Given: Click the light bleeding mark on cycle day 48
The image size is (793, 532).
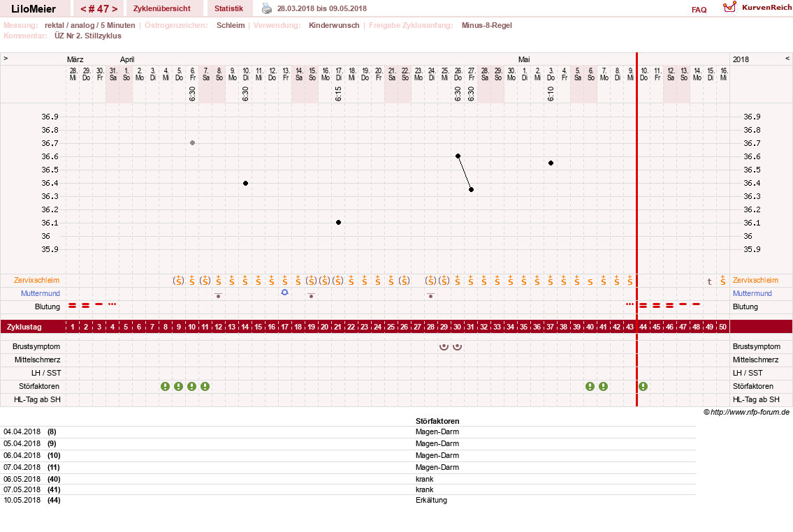Looking at the screenshot, I should (x=696, y=304).
